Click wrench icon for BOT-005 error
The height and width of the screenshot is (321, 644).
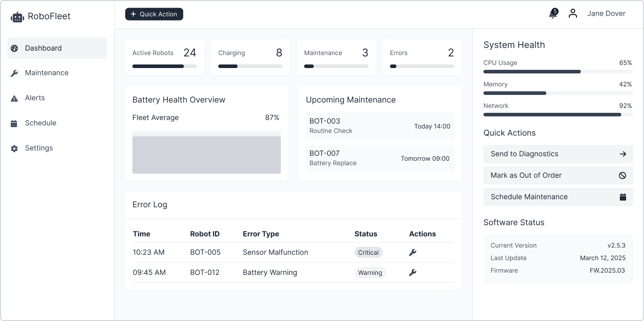[x=413, y=253]
